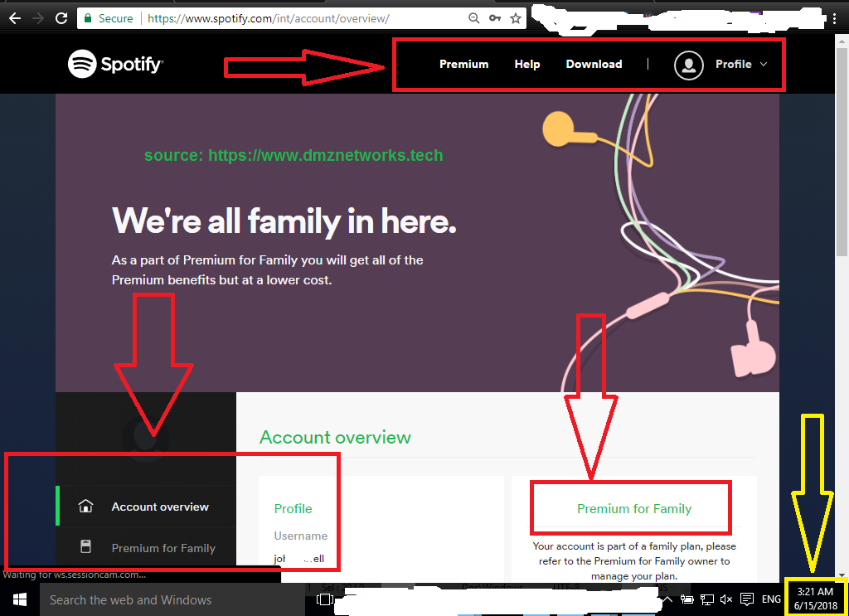Select Account overview in the sidebar
Viewport: 849px width, 616px height.
[x=146, y=506]
